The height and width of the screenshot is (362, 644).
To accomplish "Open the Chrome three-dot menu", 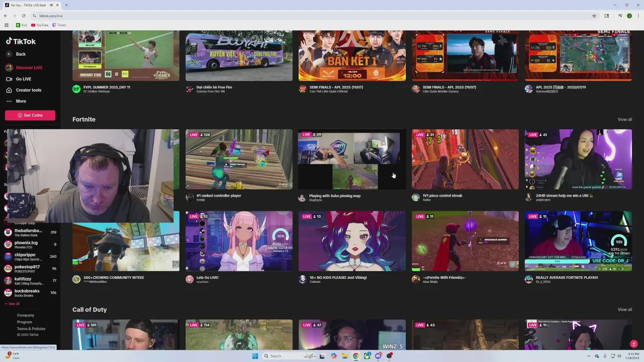I will [x=638, y=16].
